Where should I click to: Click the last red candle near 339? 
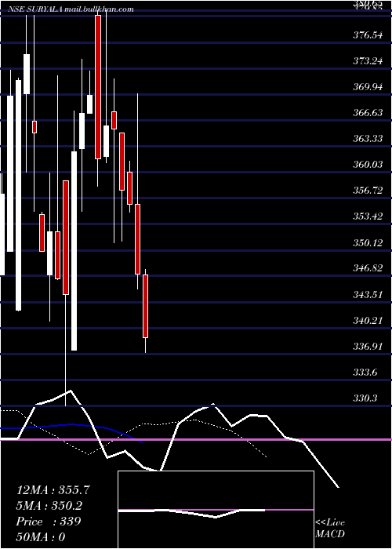coord(145,307)
